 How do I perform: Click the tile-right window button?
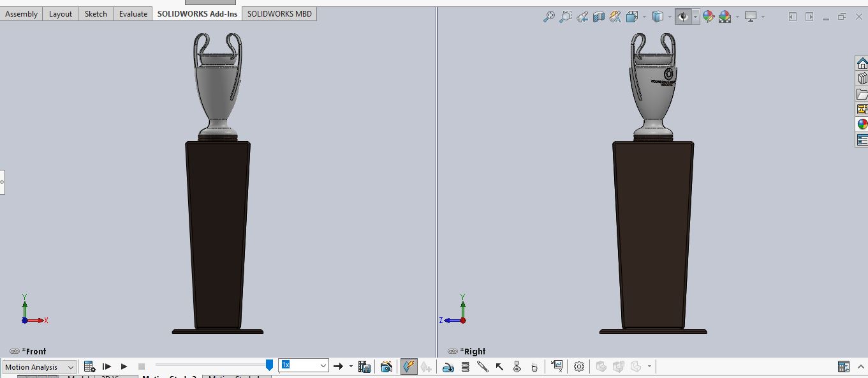tap(809, 17)
